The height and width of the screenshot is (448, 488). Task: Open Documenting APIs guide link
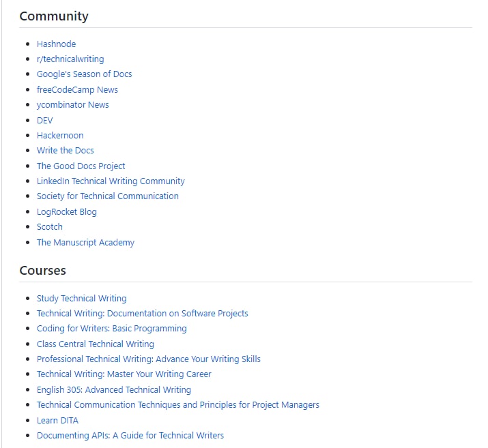pos(130,436)
